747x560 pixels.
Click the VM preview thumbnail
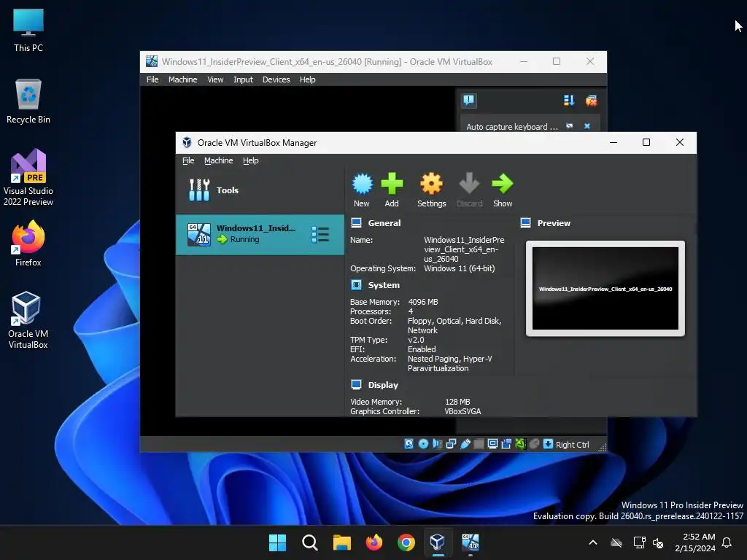coord(605,289)
